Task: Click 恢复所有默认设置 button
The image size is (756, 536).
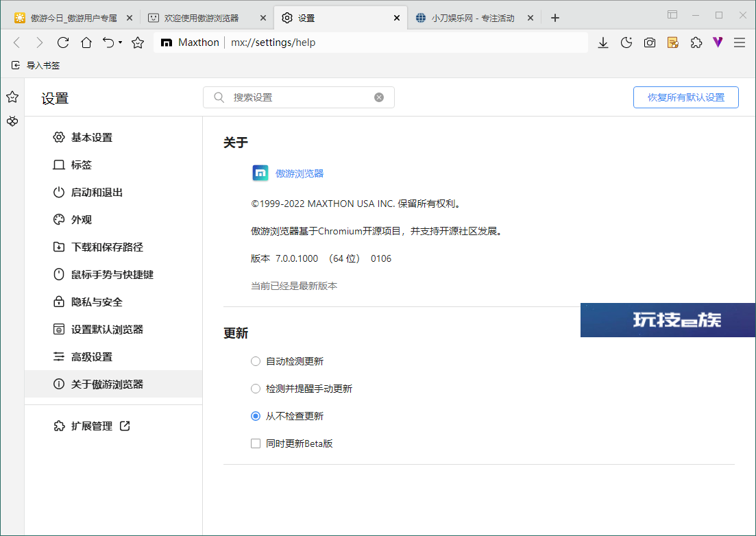Action: (x=685, y=97)
